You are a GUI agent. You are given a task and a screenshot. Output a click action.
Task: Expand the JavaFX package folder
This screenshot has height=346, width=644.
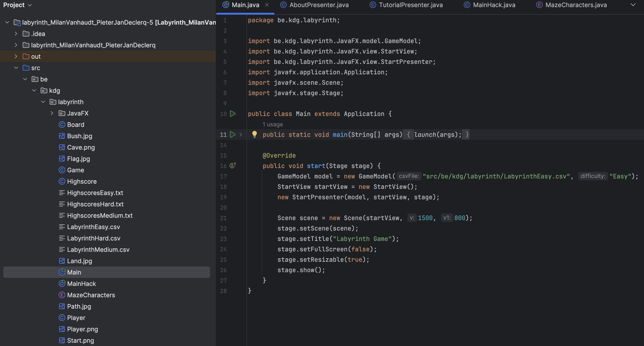coord(52,113)
